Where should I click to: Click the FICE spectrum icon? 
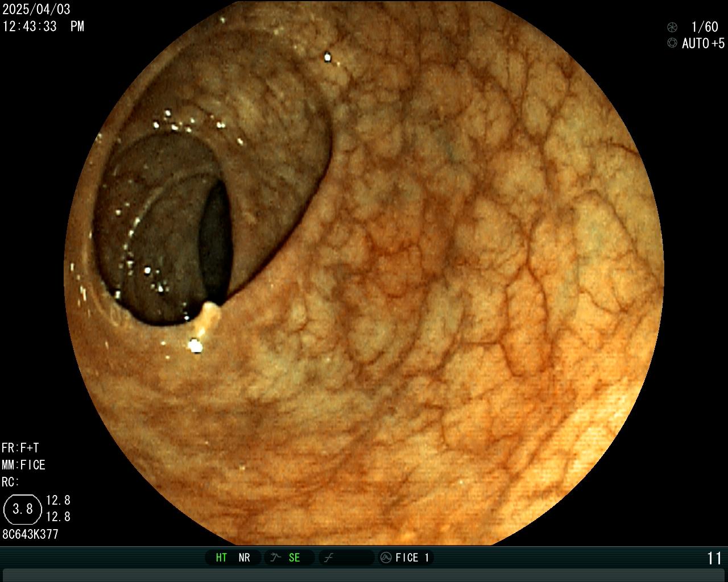[386, 558]
